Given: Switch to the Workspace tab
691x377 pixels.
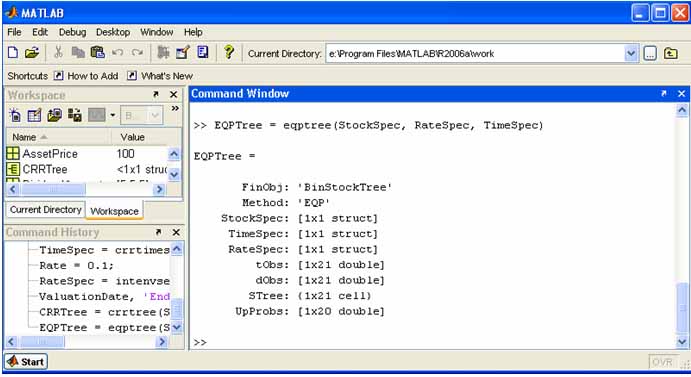Looking at the screenshot, I should pyautogui.click(x=115, y=211).
